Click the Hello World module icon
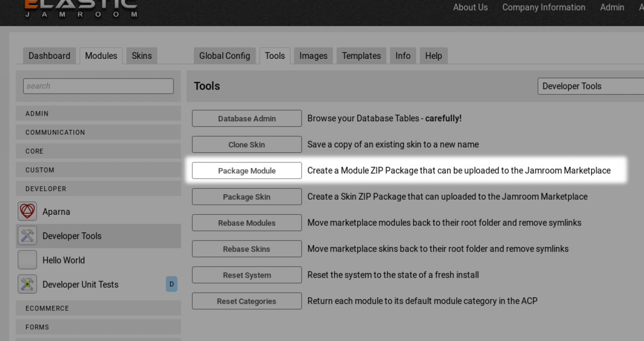This screenshot has height=341, width=644. [x=27, y=260]
